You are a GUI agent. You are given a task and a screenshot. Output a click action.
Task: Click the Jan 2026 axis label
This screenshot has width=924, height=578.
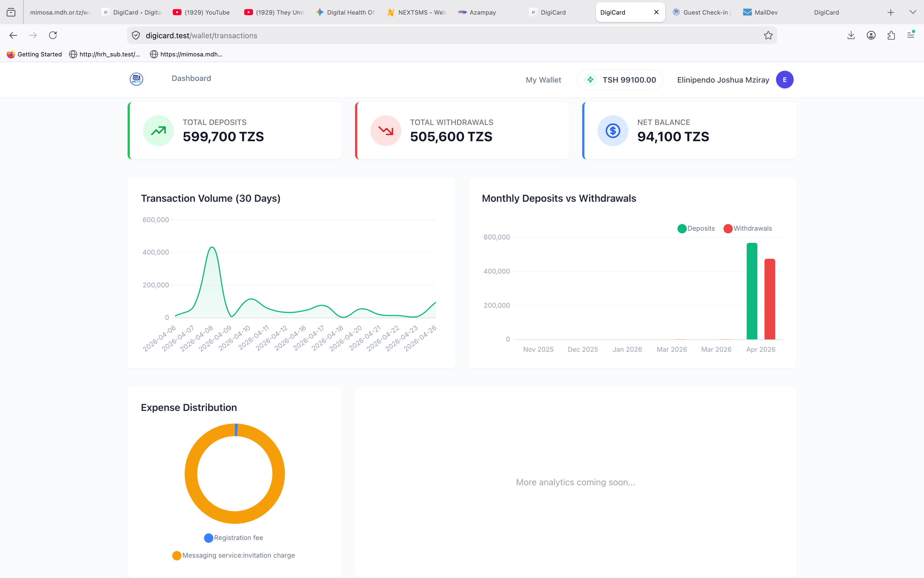[x=627, y=349]
